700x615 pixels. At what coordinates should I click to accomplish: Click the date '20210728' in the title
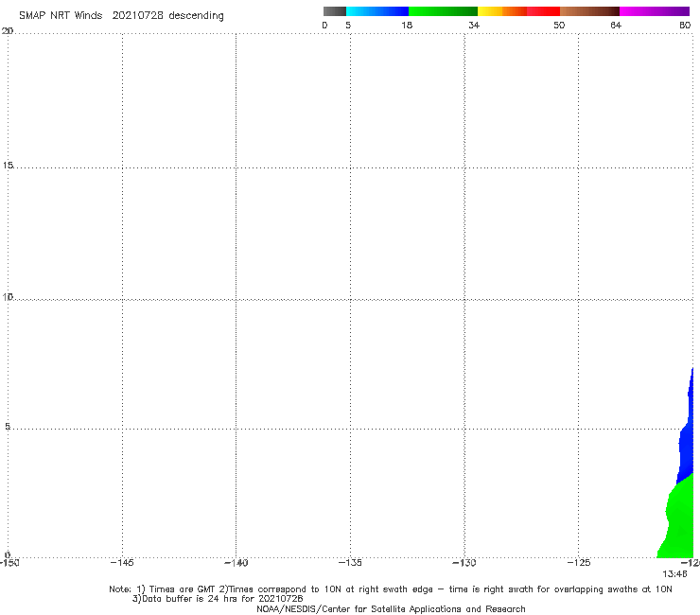point(137,16)
